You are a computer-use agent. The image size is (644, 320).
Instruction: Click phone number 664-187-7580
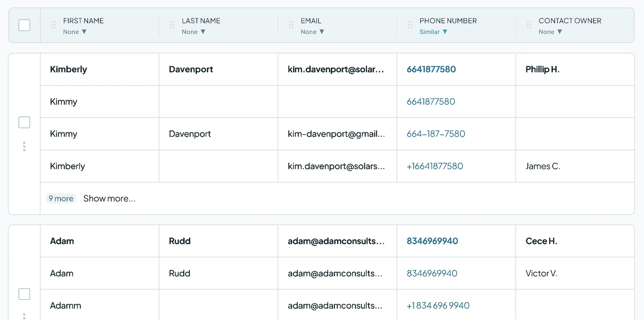[436, 134]
